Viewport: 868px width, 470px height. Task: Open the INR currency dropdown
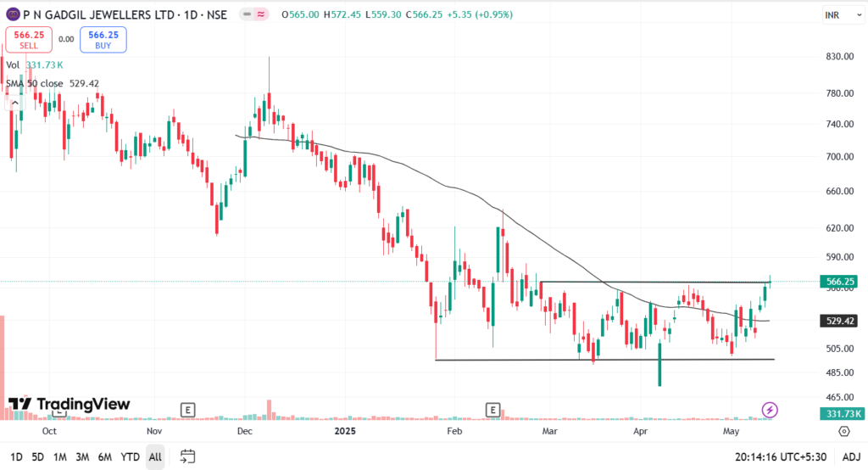[843, 15]
